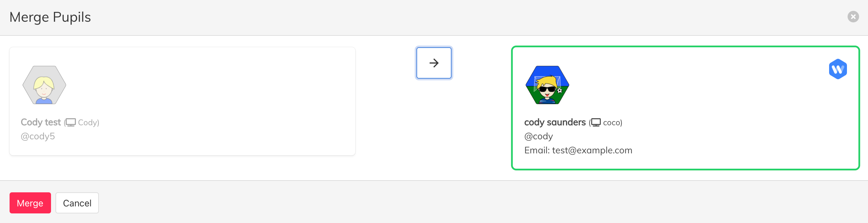The width and height of the screenshot is (868, 223).
Task: Click the arrow merge direction button
Action: [434, 63]
